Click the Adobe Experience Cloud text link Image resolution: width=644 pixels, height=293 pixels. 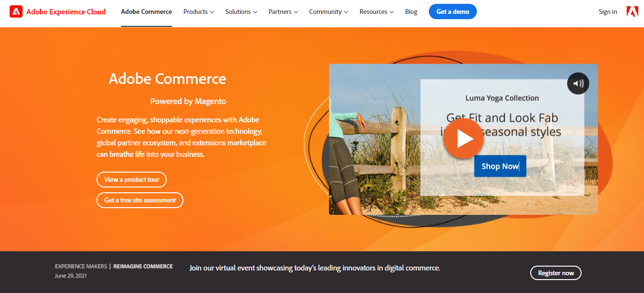pyautogui.click(x=66, y=12)
